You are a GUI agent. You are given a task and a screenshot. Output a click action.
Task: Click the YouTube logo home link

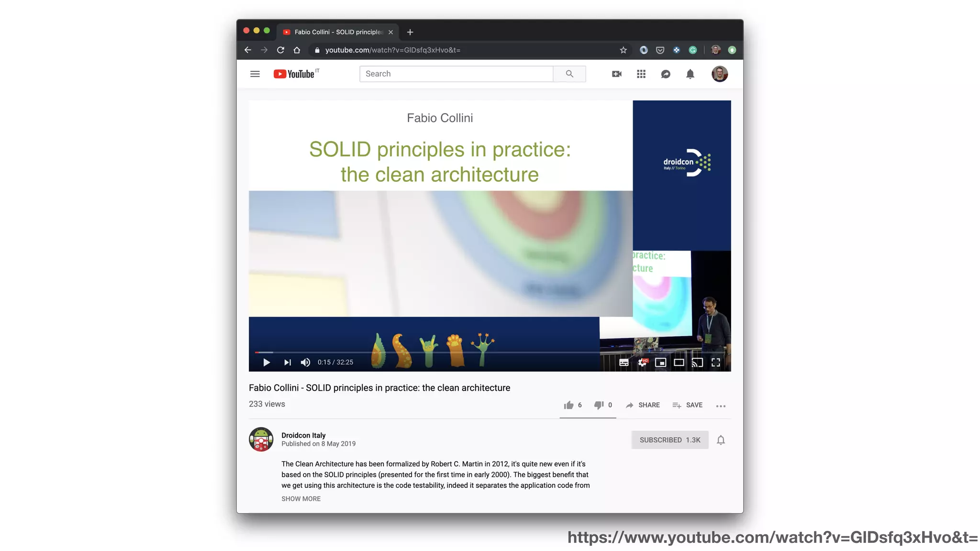(x=294, y=74)
